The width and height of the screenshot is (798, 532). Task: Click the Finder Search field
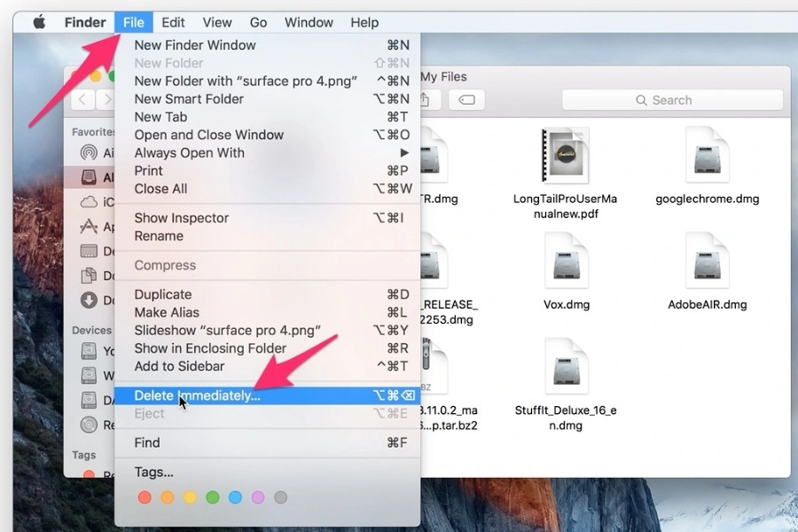[x=672, y=100]
